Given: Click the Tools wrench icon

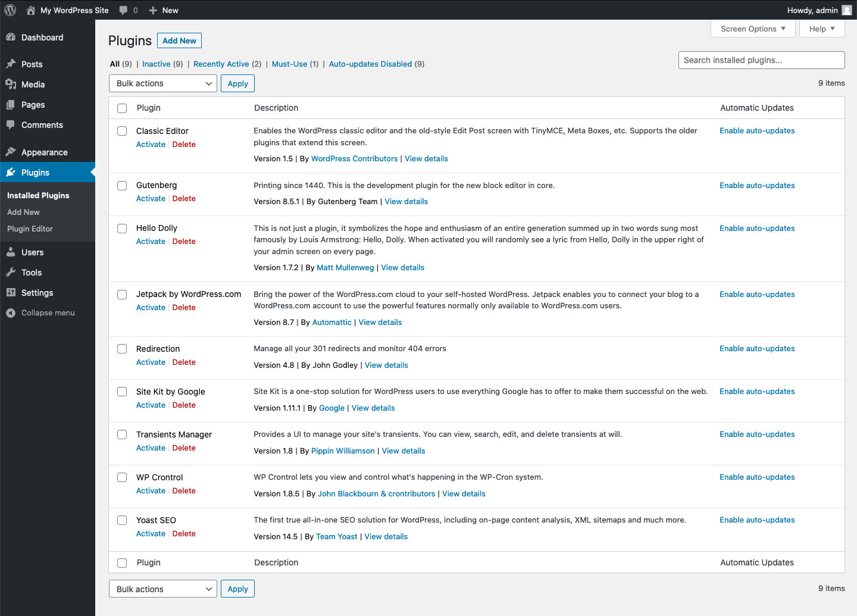Looking at the screenshot, I should tap(11, 272).
